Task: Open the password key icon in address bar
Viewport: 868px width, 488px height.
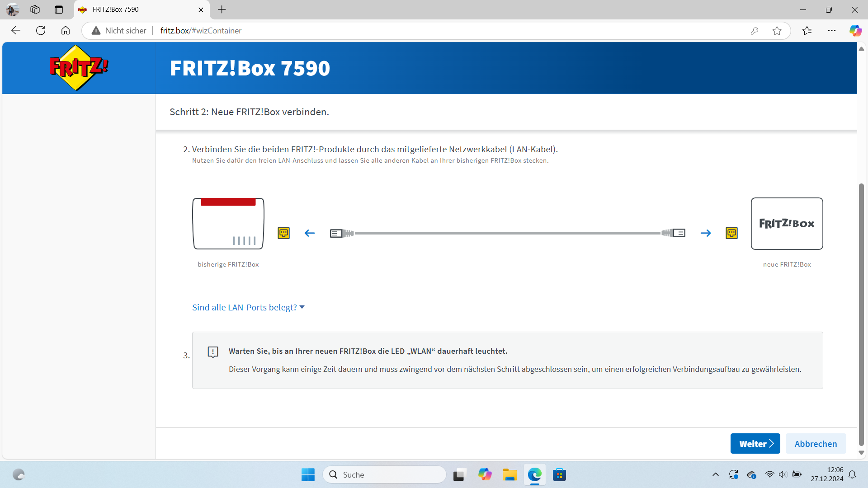Action: (x=754, y=31)
